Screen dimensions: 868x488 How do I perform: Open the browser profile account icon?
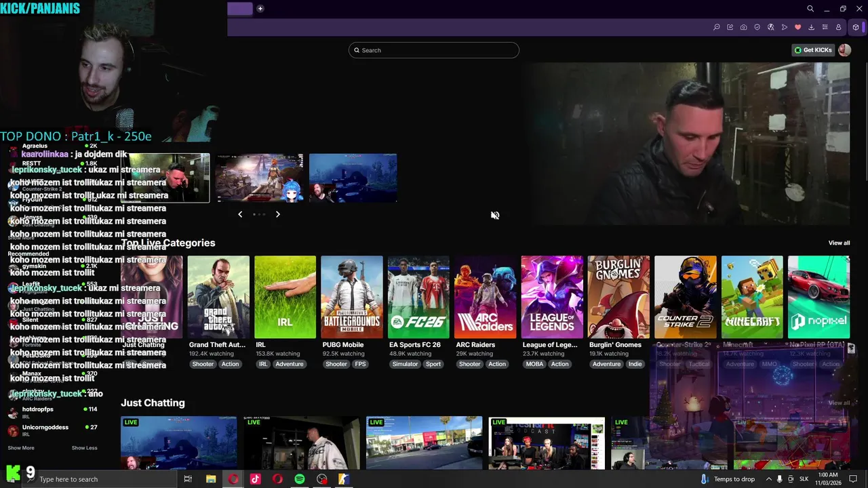click(x=839, y=27)
